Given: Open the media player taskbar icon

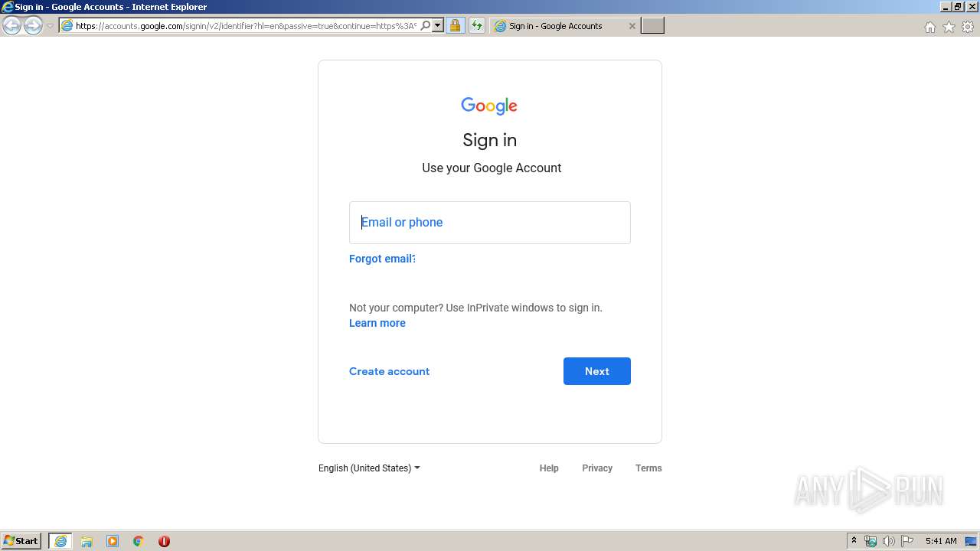Looking at the screenshot, I should click(x=113, y=541).
